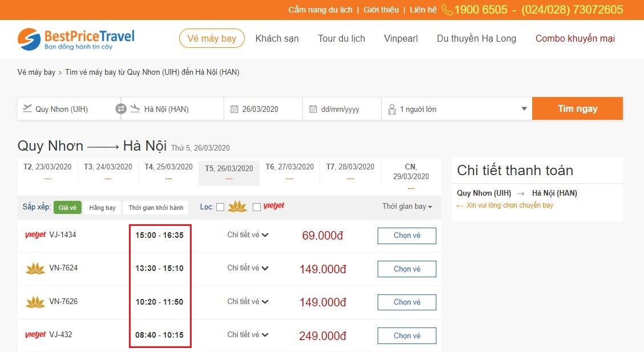Click calendar icon in departure date field

(234, 110)
